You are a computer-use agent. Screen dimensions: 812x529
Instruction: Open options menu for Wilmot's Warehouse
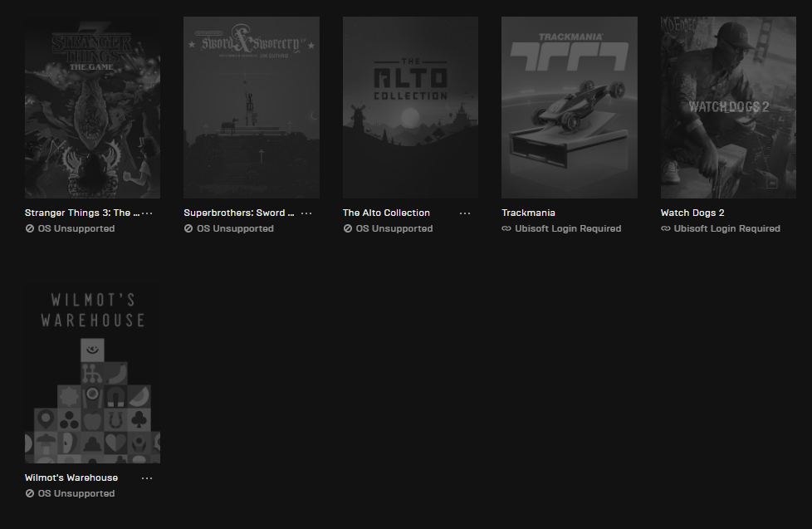[147, 478]
